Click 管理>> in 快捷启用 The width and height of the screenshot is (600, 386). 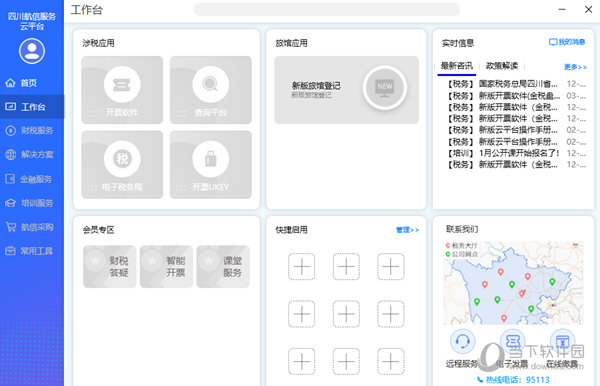407,230
